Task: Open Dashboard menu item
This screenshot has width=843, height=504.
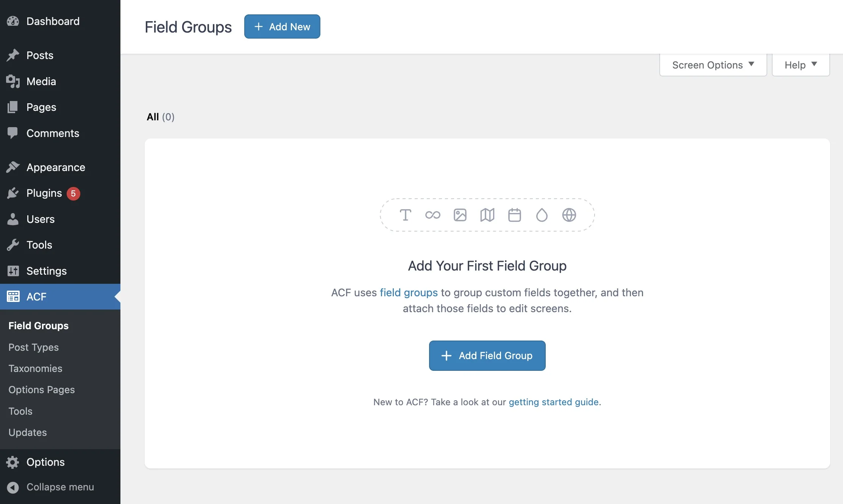Action: coord(60,21)
